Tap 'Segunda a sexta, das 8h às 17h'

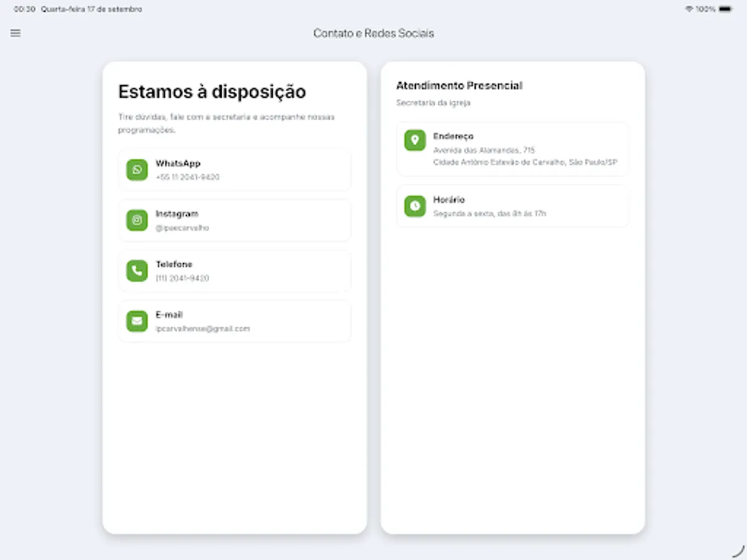489,213
